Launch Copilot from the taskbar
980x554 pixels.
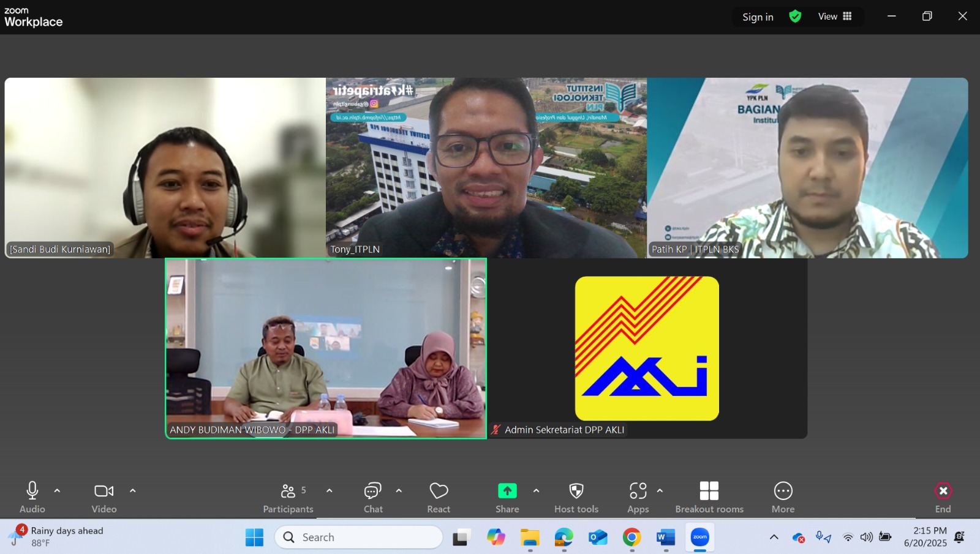pos(496,537)
